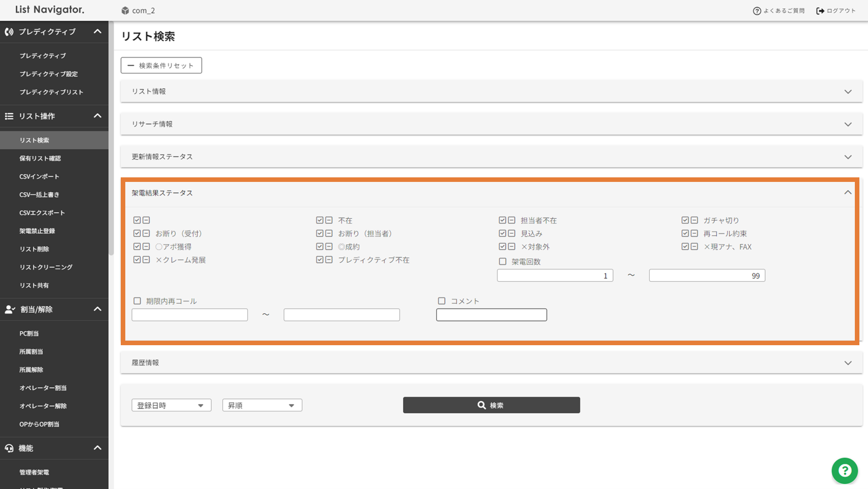
Task: Open the 登録日時 sort field dropdown
Action: 171,405
